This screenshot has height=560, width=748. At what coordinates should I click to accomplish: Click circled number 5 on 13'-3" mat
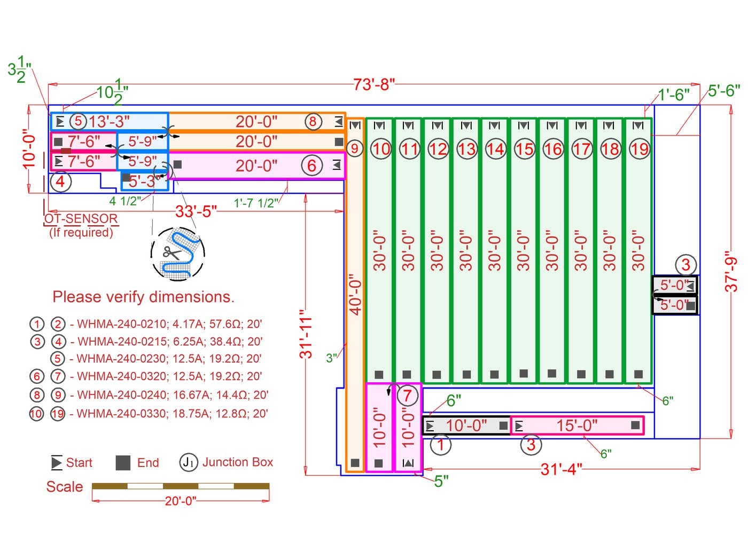78,121
